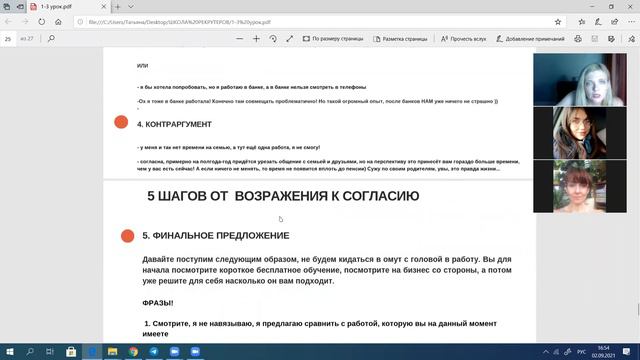Open browser settings and more menu
The width and height of the screenshot is (640, 360).
631,22
